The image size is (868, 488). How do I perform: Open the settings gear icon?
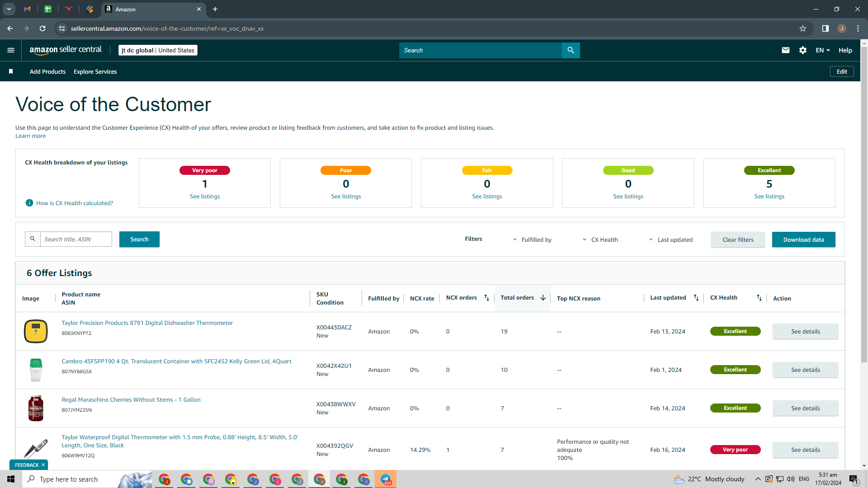coord(803,50)
